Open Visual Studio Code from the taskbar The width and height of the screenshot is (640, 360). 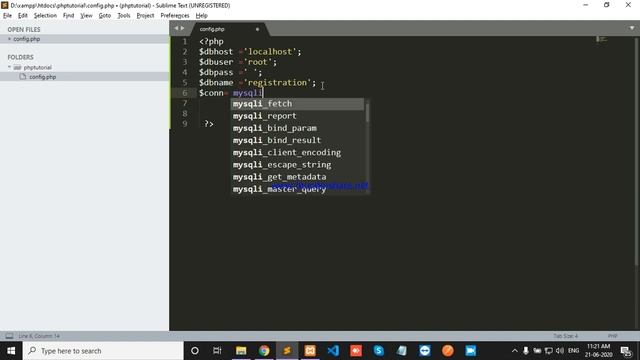pos(333,351)
